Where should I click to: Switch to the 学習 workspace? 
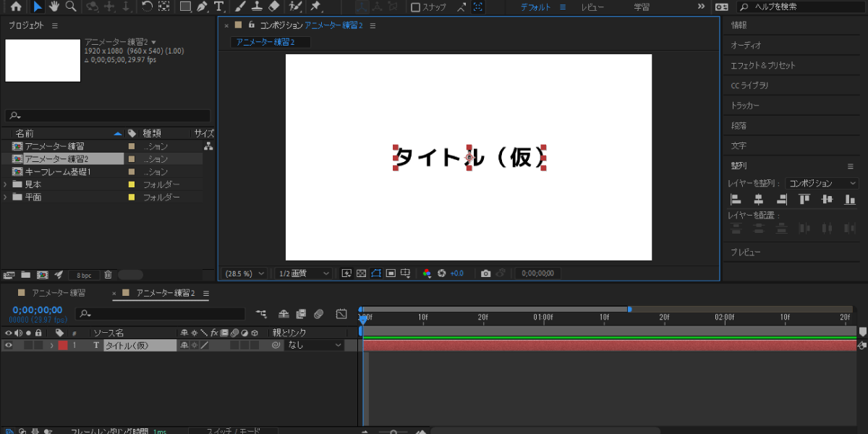coord(642,7)
